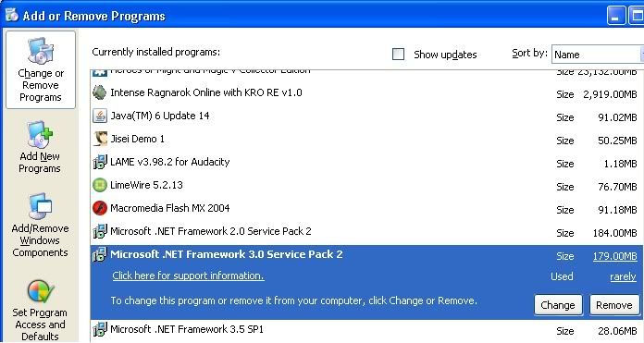Click the Remove button for .NET 3.0
644x343 pixels.
614,305
